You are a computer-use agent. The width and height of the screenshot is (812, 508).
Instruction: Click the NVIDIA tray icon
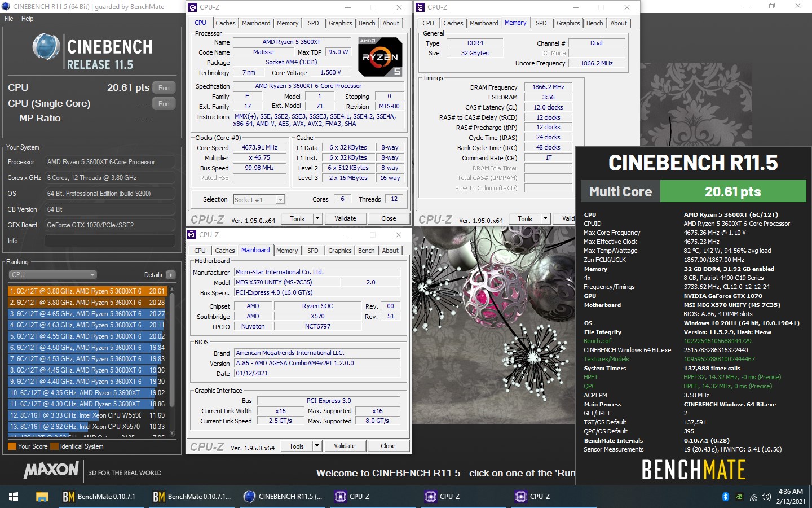click(x=739, y=497)
